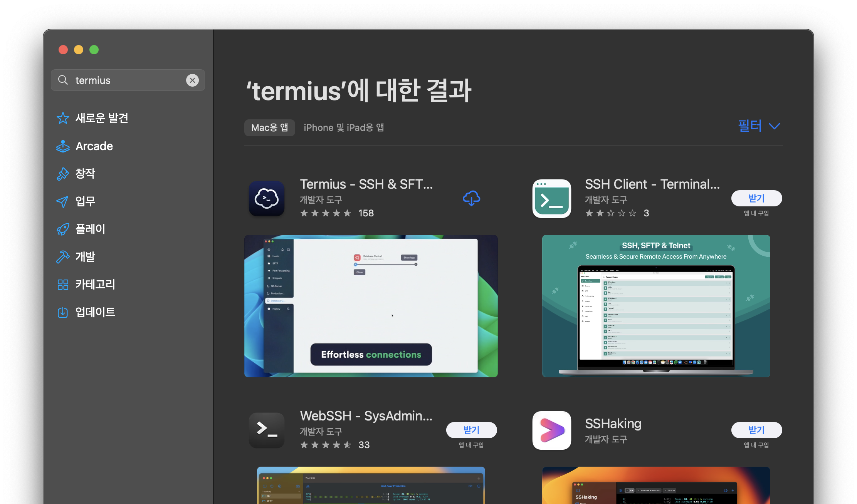
Task: Click 받기 button for SSH Client
Action: click(756, 198)
